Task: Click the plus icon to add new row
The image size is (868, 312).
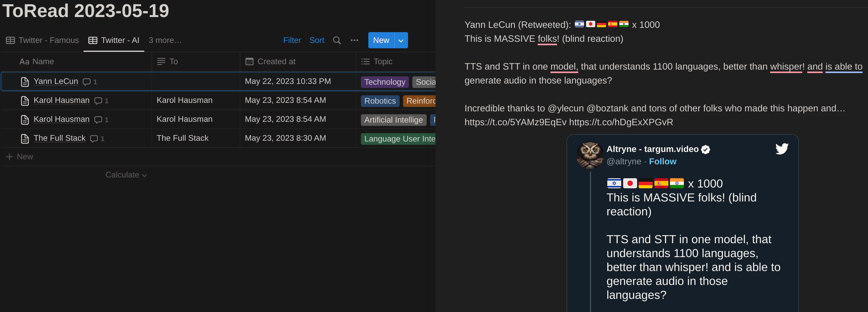Action: click(x=10, y=157)
